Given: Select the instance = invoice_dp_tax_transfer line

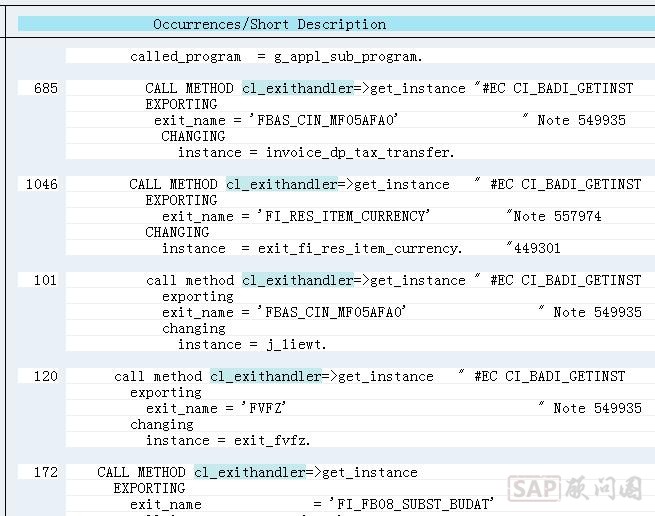Looking at the screenshot, I should click(315, 153).
